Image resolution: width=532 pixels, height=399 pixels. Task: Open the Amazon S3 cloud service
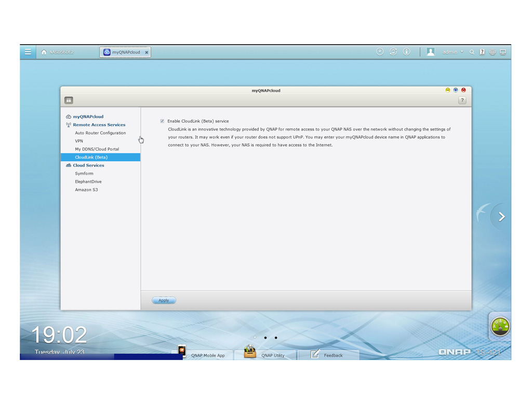(x=87, y=190)
